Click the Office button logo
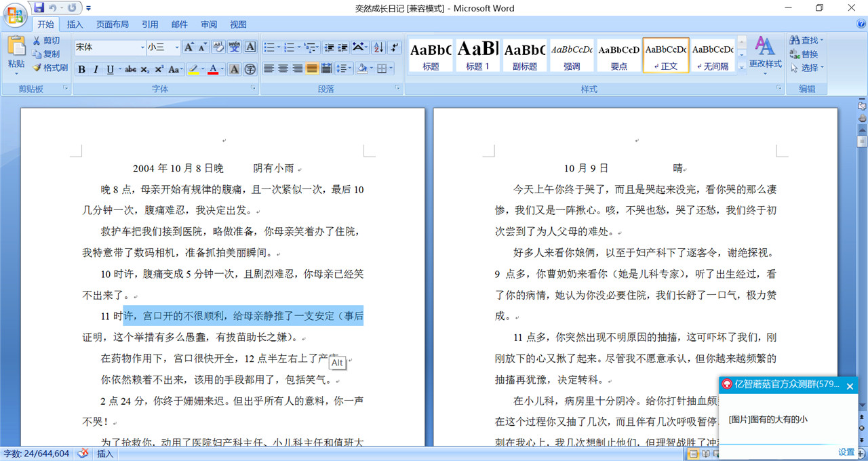The width and height of the screenshot is (868, 461). (x=15, y=15)
